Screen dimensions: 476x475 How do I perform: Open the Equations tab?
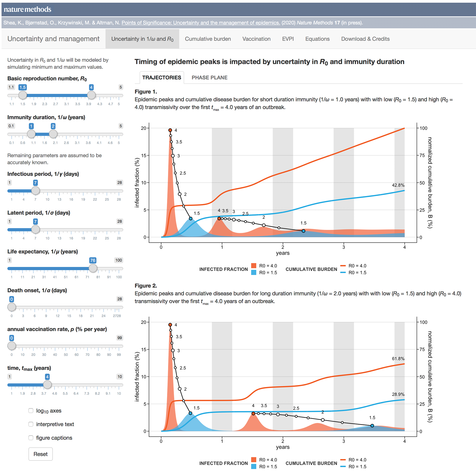[317, 39]
